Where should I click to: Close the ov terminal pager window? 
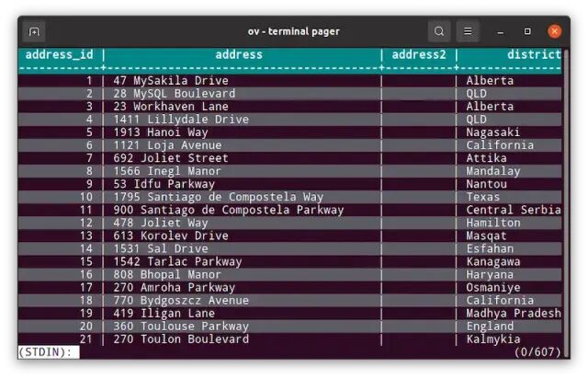tap(555, 31)
